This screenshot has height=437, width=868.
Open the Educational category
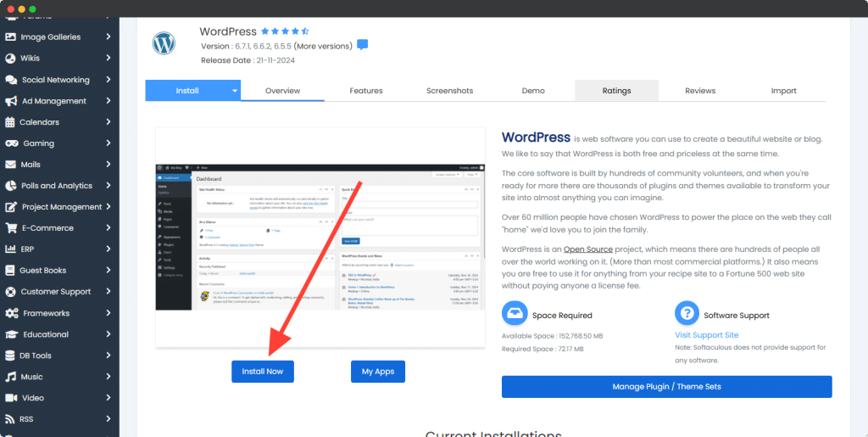pyautogui.click(x=58, y=334)
